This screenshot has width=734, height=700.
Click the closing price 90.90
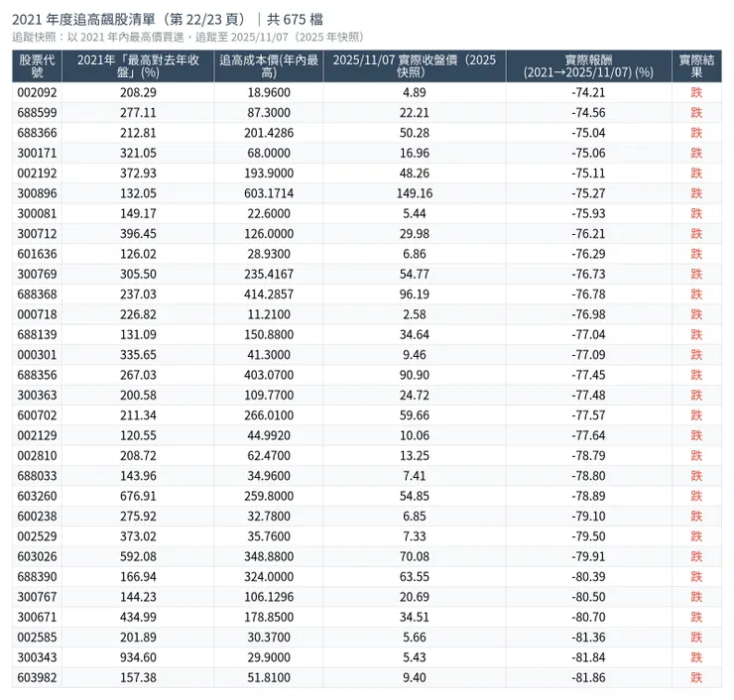point(415,375)
